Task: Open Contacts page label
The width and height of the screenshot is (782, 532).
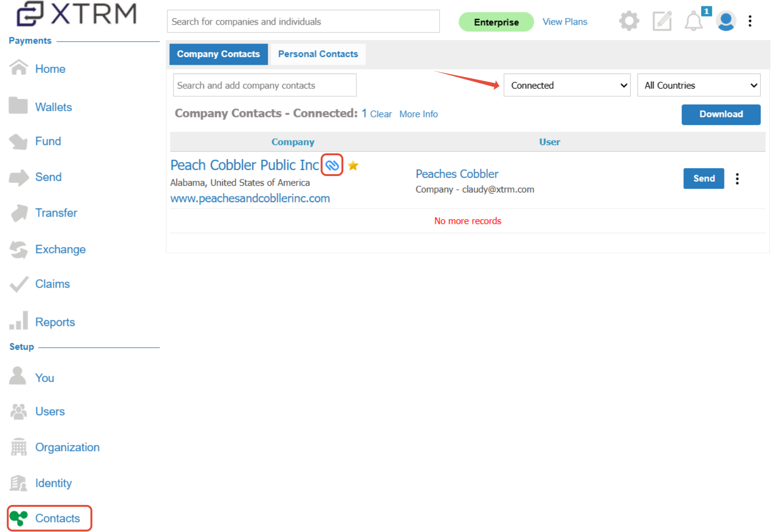Action: [x=58, y=518]
